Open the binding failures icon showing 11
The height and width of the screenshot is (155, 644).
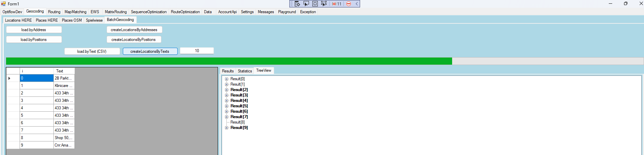point(337,4)
